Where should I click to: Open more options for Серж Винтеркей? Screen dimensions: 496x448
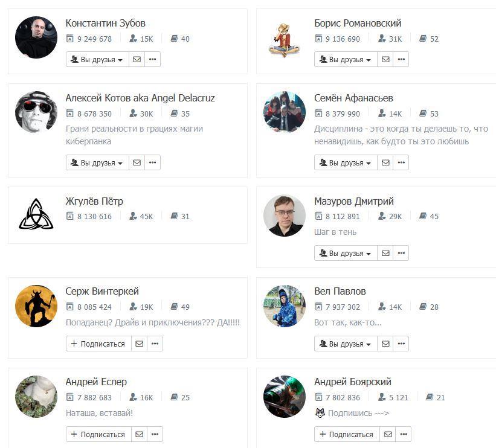155,344
